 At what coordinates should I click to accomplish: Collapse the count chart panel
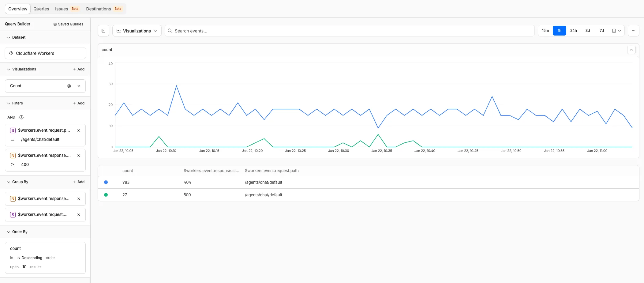tap(631, 50)
